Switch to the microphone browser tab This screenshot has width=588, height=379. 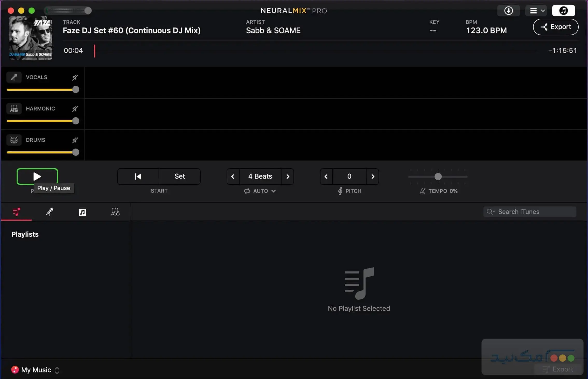click(x=49, y=212)
